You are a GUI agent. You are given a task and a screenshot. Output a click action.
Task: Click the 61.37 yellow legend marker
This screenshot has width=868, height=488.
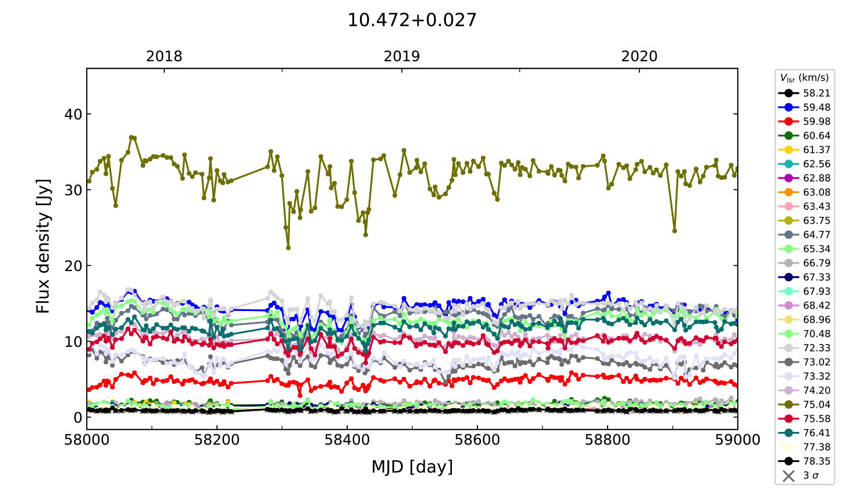tap(788, 150)
